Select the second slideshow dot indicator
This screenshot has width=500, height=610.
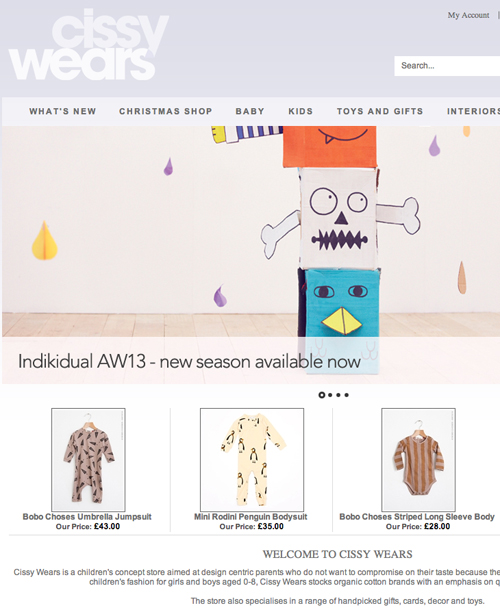(x=330, y=395)
